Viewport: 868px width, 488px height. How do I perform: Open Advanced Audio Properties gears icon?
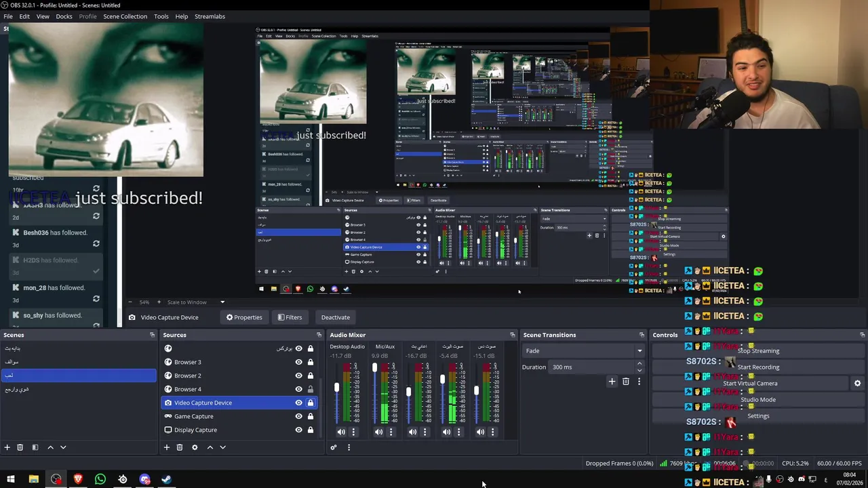point(333,447)
